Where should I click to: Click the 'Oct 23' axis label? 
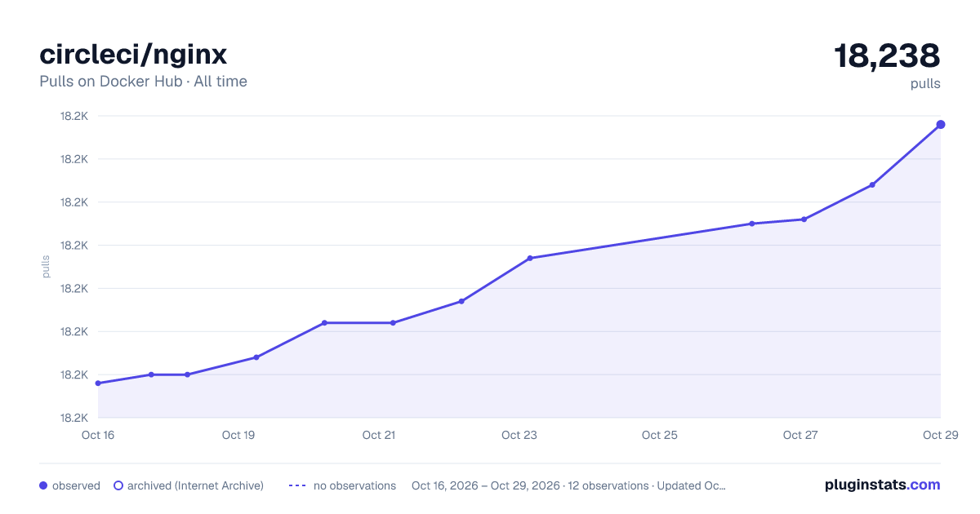pyautogui.click(x=519, y=435)
